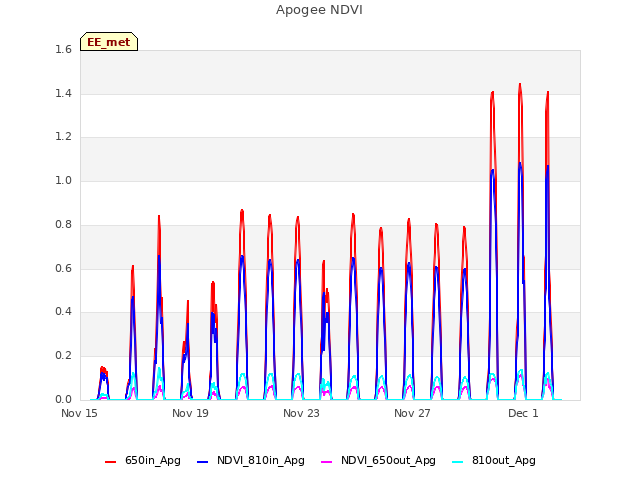The width and height of the screenshot is (640, 480).
Task: Click the 0.0 y-axis label
Action: click(x=63, y=399)
